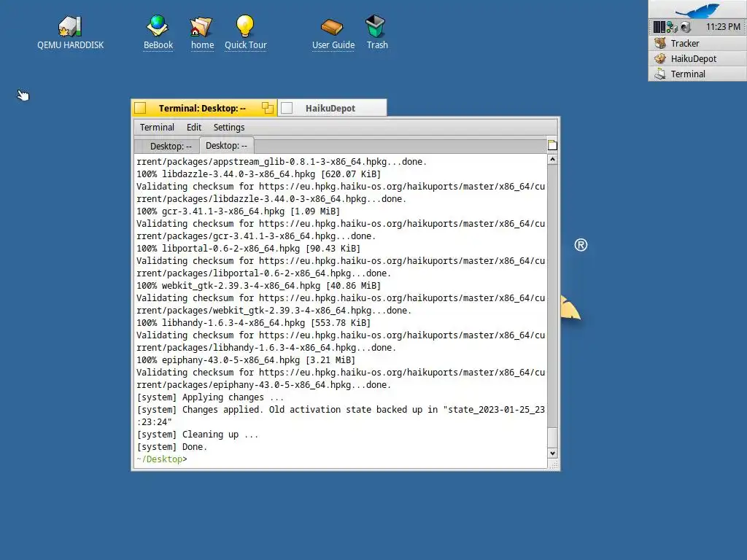The width and height of the screenshot is (747, 560).
Task: Click the volume control tray icon
Action: (x=686, y=27)
